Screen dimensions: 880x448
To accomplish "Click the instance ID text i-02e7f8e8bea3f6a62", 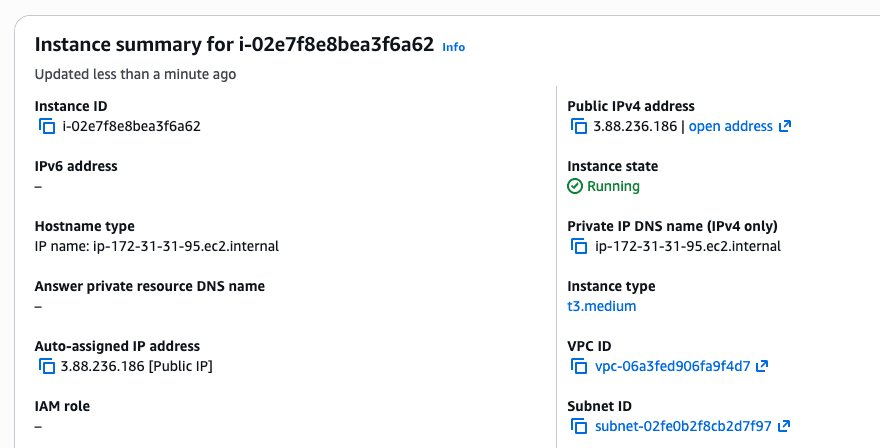I will (131, 126).
